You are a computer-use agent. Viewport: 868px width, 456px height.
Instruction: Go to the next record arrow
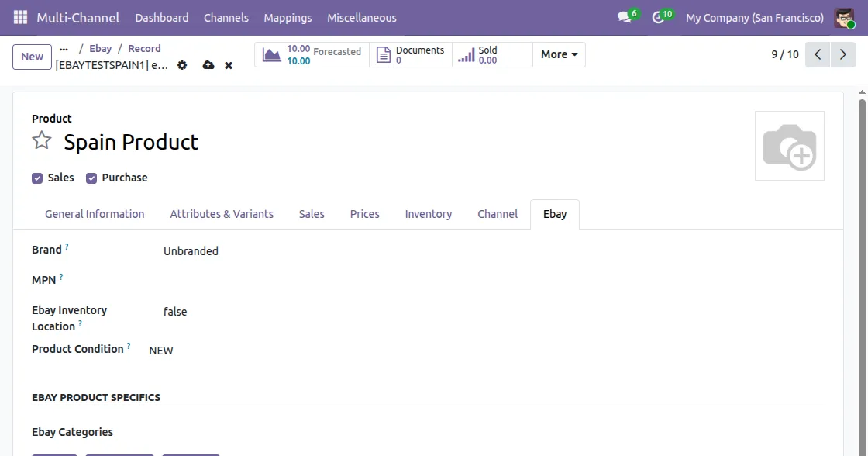coord(843,54)
